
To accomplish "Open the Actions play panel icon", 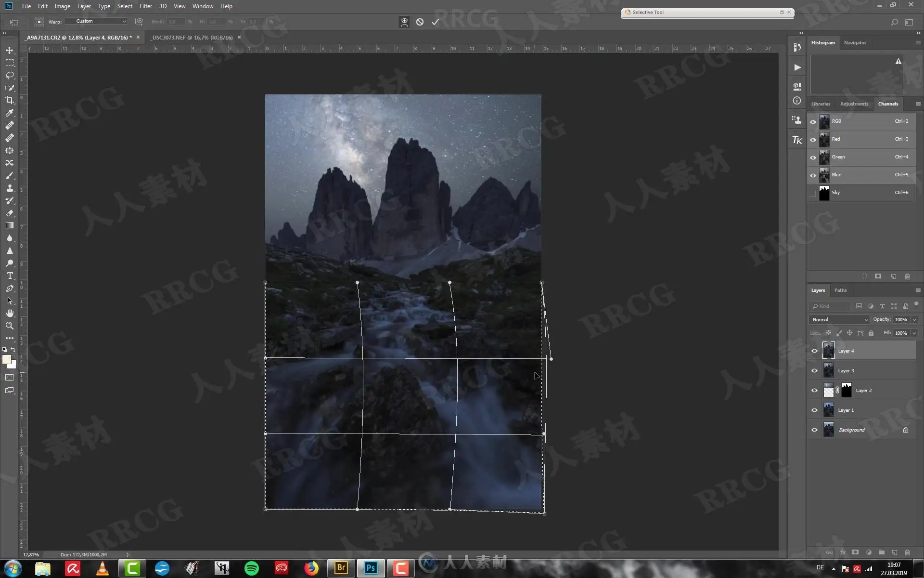I will (797, 67).
